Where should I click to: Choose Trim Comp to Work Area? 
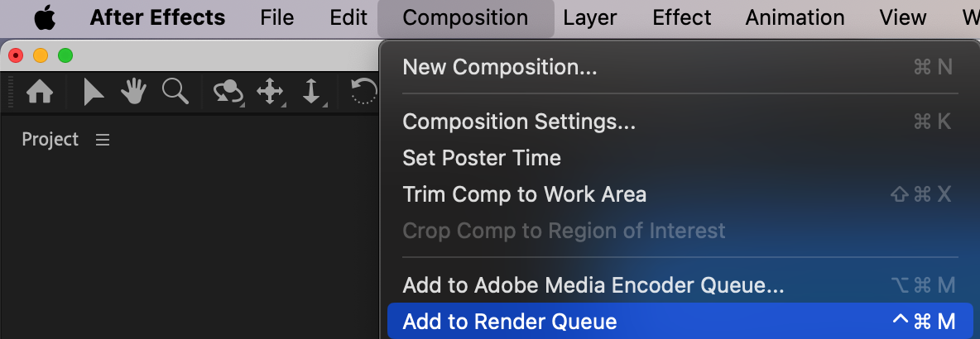pyautogui.click(x=524, y=194)
